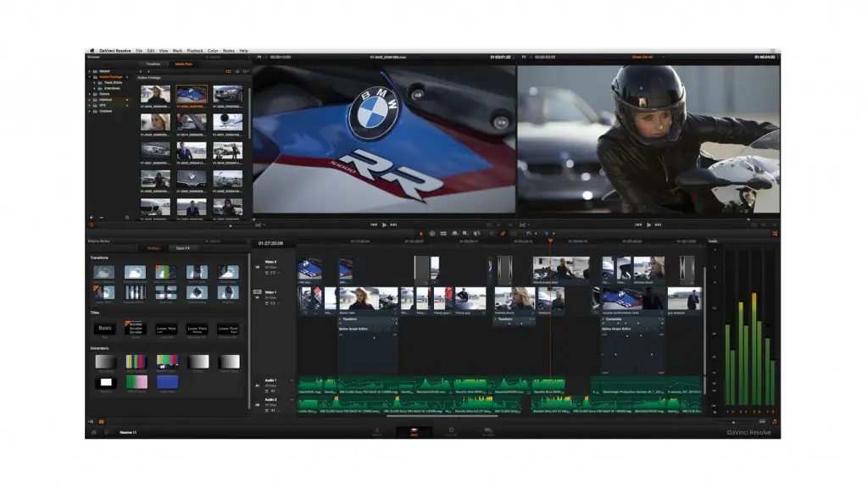868x488 pixels.
Task: Expand the Interiors bin
Action: [90, 100]
